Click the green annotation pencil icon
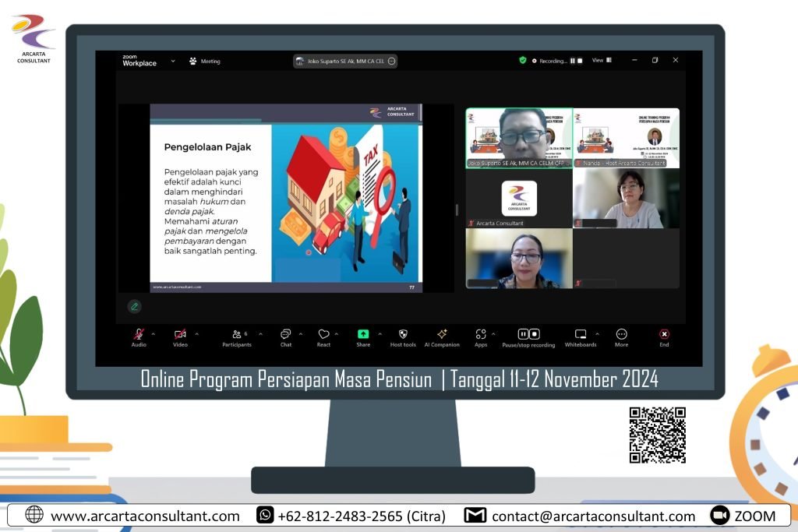Screen dimensions: 798x532 [x=135, y=306]
